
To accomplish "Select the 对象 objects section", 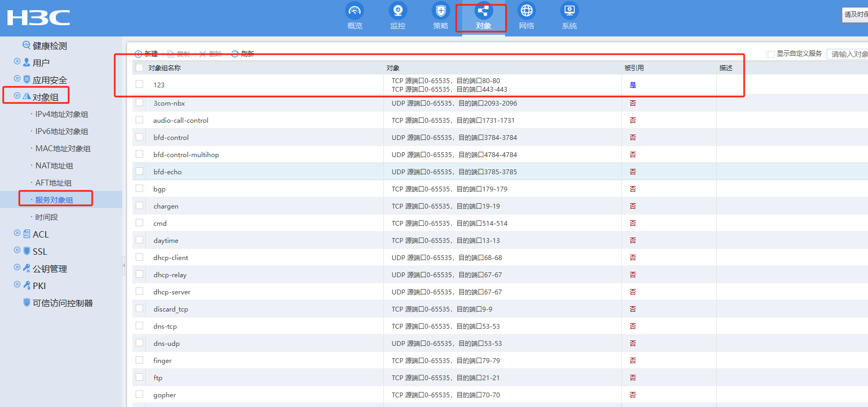I will pyautogui.click(x=484, y=16).
